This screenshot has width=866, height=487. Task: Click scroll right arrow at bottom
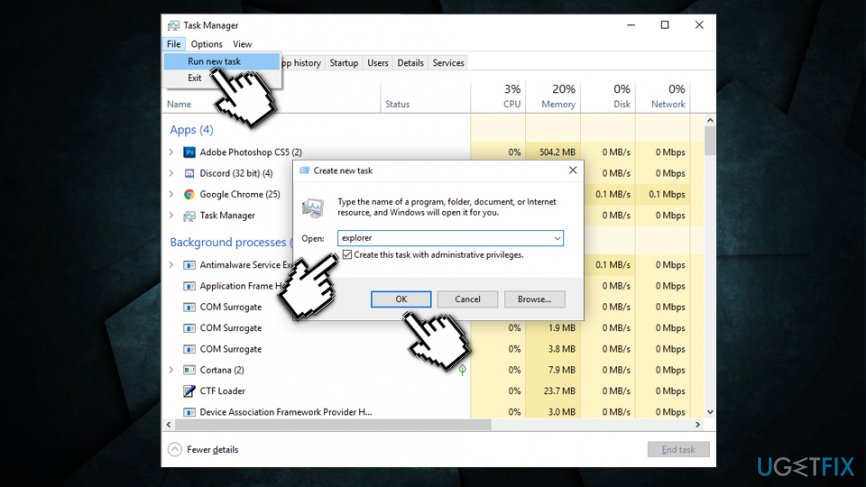pos(698,425)
